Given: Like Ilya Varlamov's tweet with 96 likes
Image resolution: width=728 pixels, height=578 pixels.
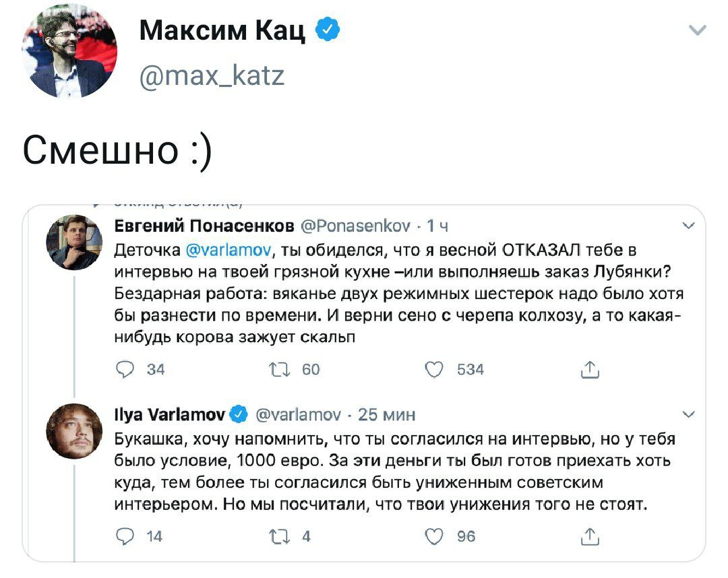Looking at the screenshot, I should coord(434,536).
